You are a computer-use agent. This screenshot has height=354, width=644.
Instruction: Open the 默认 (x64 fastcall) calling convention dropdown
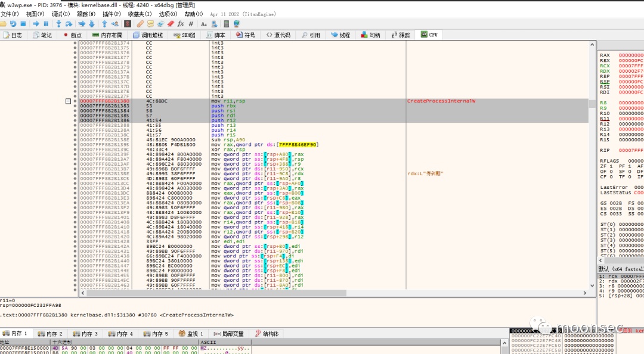pyautogui.click(x=621, y=269)
